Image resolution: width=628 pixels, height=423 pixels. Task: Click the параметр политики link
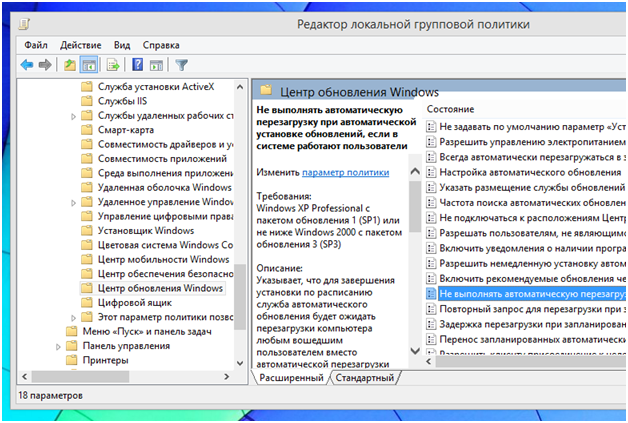pyautogui.click(x=345, y=173)
